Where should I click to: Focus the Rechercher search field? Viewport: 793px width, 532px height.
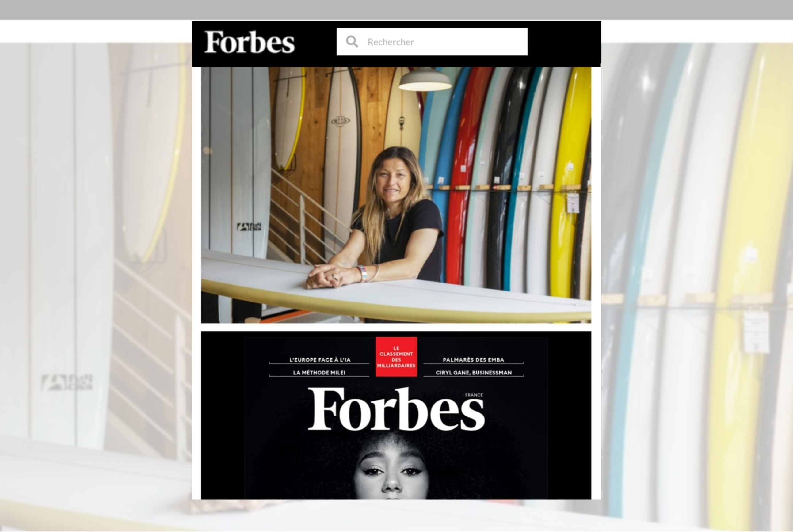[x=432, y=42]
